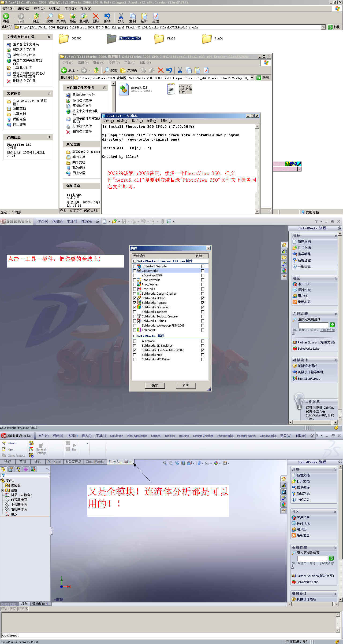The width and height of the screenshot is (343, 644).
Task: Click 确定 in the add-ins dialog
Action: pyautogui.click(x=155, y=386)
